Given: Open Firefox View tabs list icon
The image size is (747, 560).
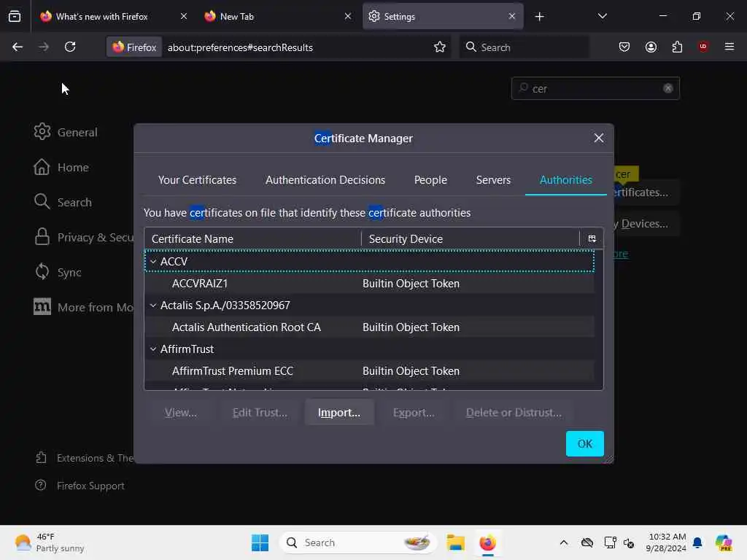Looking at the screenshot, I should click(x=15, y=16).
